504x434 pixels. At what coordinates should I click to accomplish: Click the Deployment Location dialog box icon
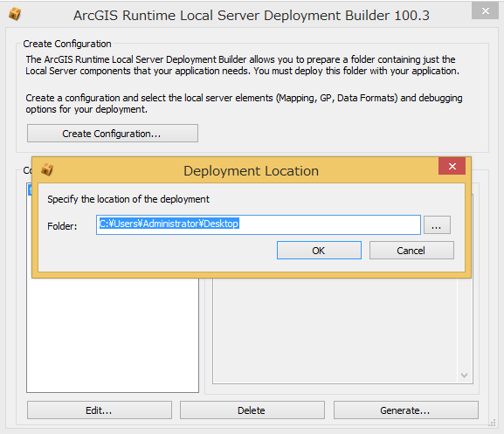pyautogui.click(x=47, y=169)
